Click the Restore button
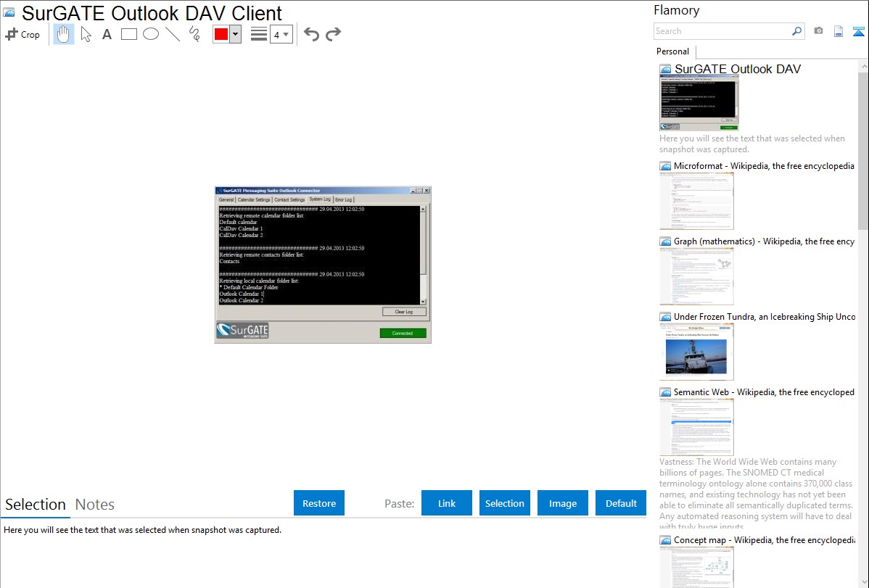 [319, 503]
